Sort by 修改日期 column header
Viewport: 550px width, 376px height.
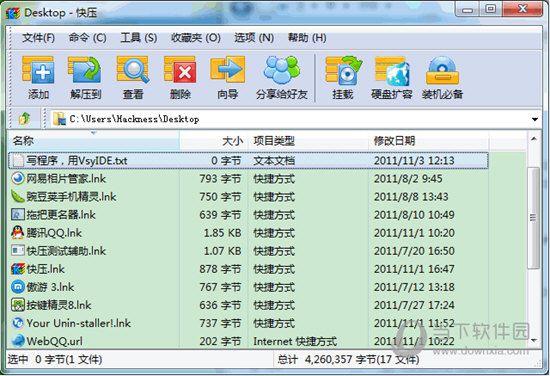point(428,141)
